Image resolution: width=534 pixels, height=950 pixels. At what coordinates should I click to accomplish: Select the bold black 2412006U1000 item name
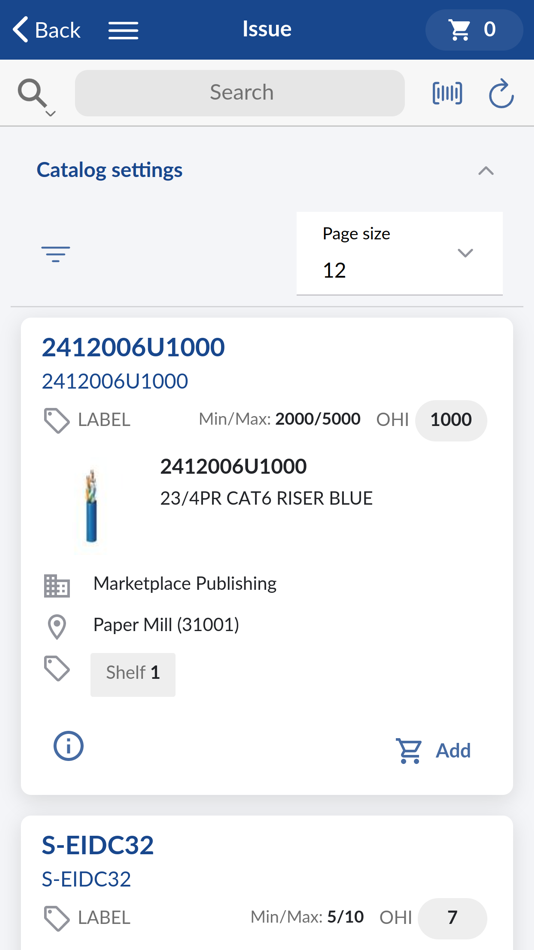(233, 466)
